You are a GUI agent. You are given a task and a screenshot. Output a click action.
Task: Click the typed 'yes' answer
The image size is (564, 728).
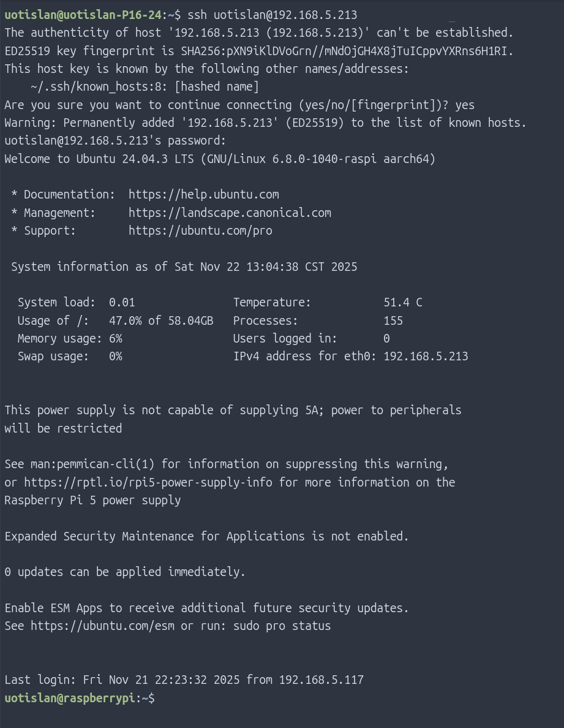click(464, 105)
